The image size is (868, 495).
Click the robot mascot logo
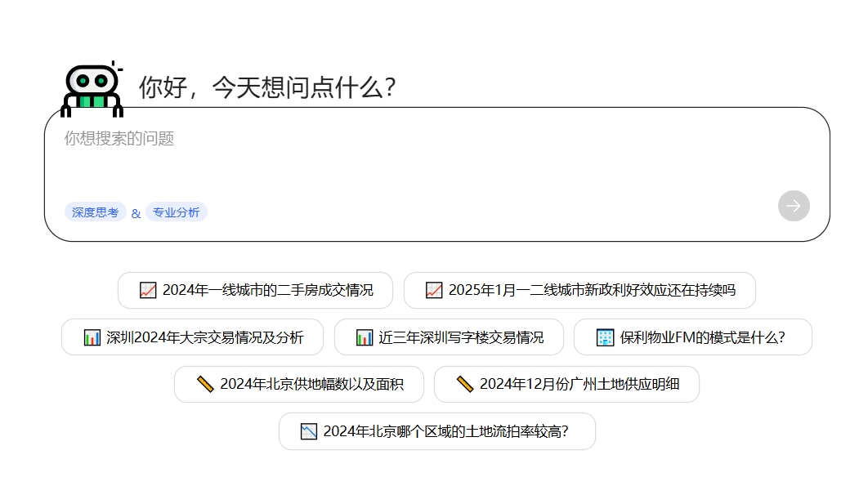[x=92, y=87]
